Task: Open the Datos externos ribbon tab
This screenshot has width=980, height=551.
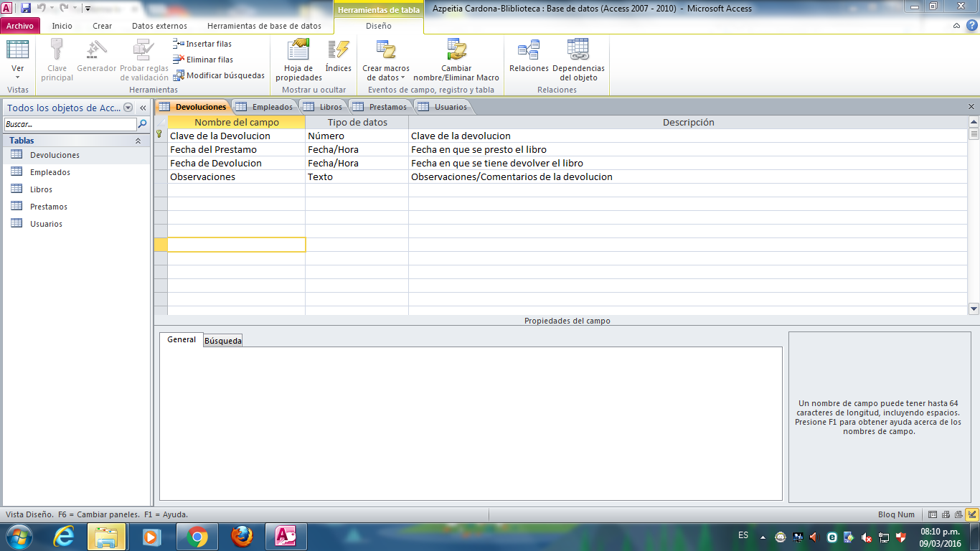Action: tap(159, 26)
